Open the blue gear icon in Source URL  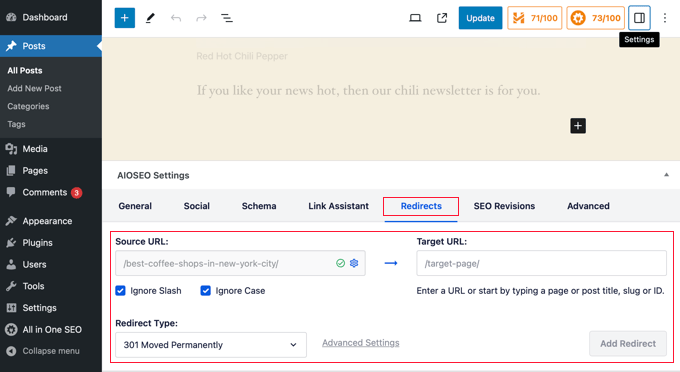pos(354,263)
